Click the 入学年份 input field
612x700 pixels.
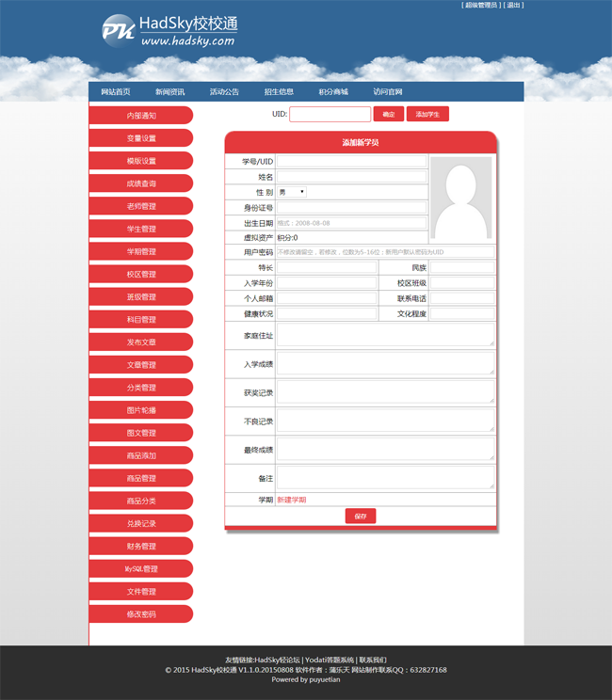[327, 282]
